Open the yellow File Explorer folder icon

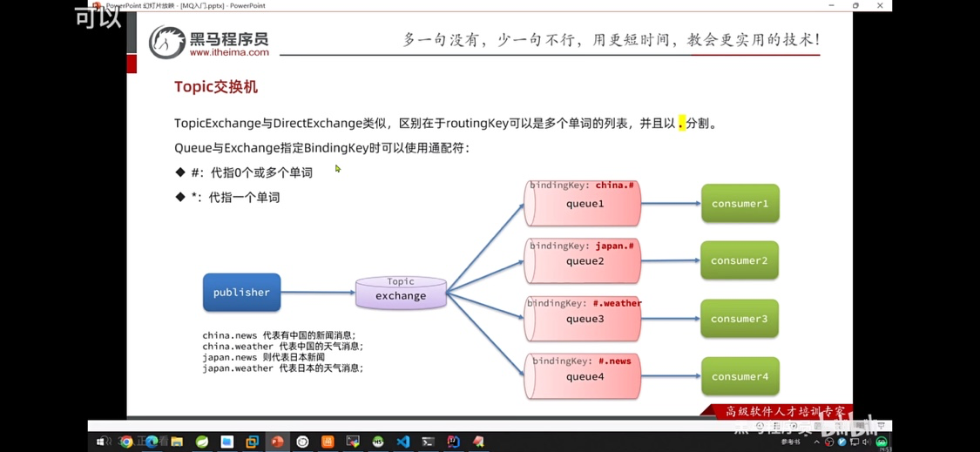coord(177,442)
